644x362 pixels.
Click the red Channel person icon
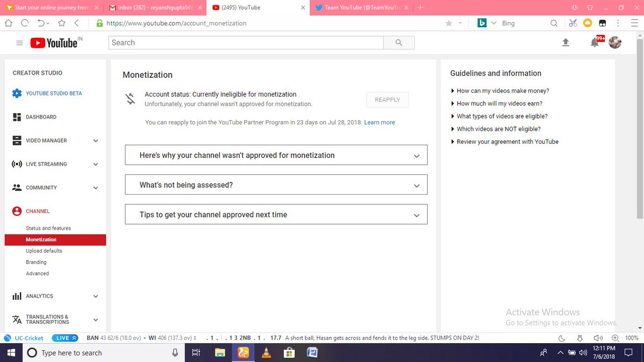(17, 211)
